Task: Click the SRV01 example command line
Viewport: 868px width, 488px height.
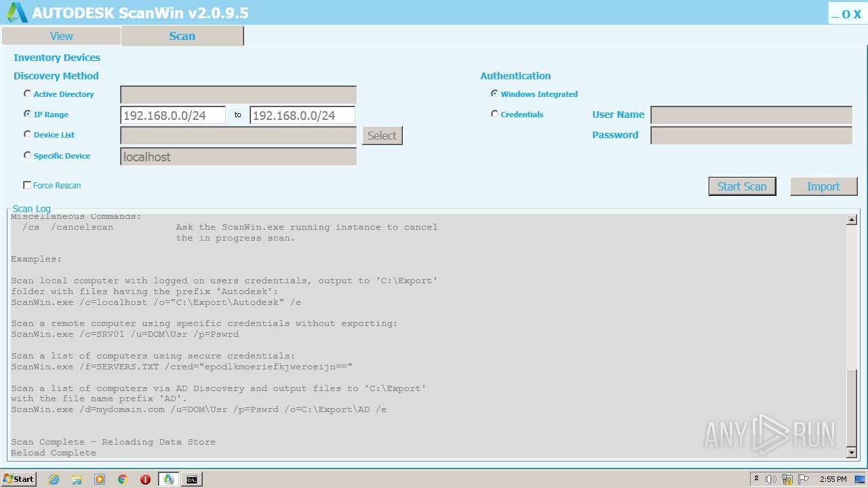Action: 125,334
